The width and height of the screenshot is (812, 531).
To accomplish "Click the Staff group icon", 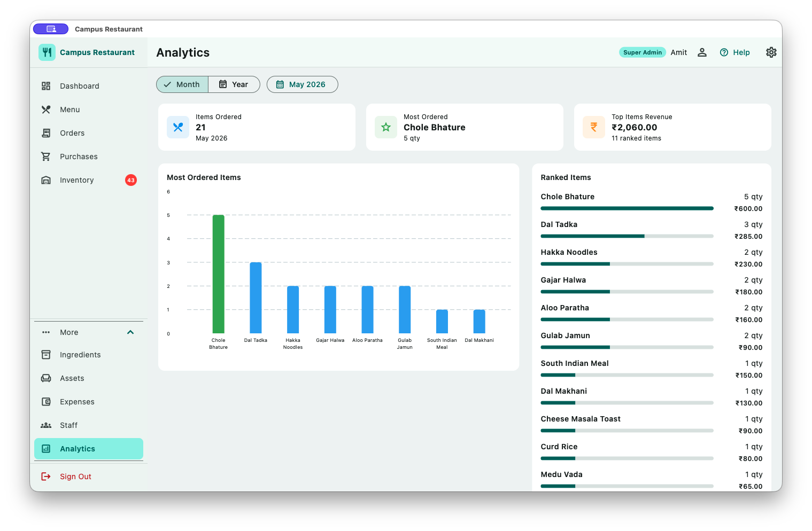I will tap(46, 425).
